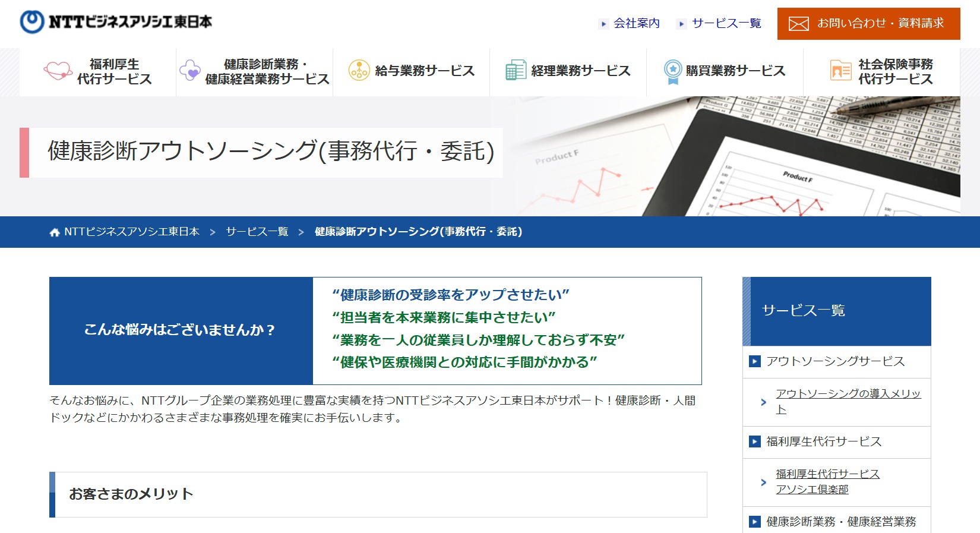Screen dimensions: 980x533
Task: Click the お客さまのメリット heading
Action: pyautogui.click(x=378, y=494)
